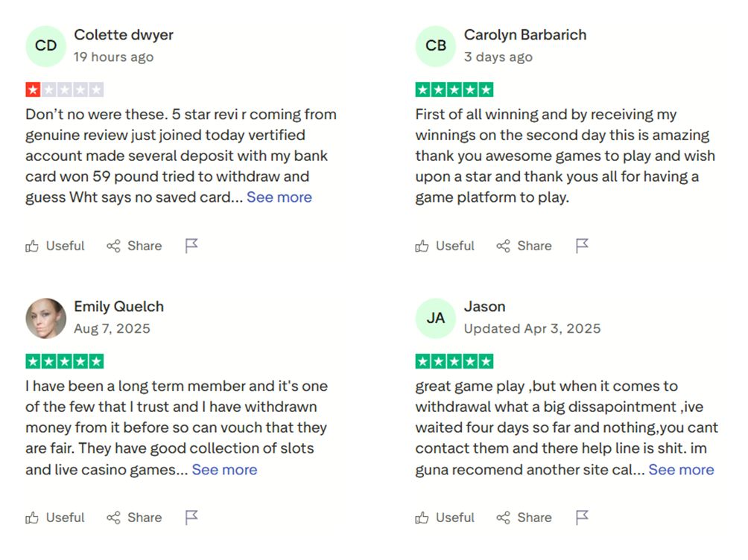Viewport: 748px width, 560px height.
Task: Open Carolyn Barbarich's reviewer name link
Action: pos(525,34)
